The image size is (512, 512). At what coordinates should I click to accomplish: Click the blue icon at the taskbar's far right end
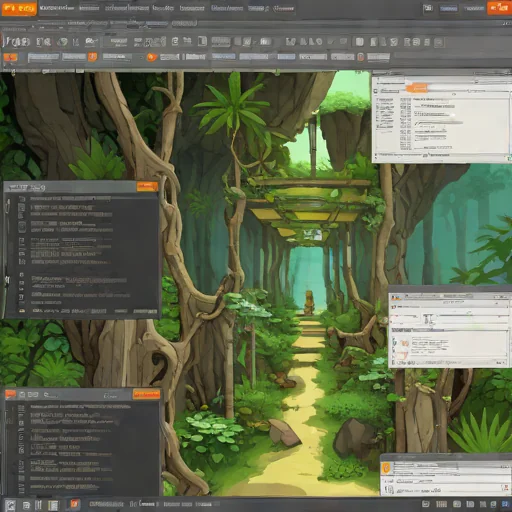(505, 504)
